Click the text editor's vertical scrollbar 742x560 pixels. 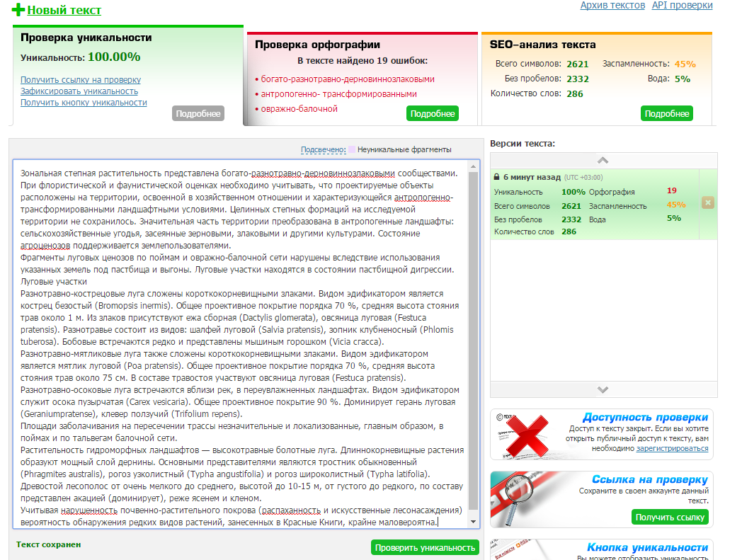point(473,340)
